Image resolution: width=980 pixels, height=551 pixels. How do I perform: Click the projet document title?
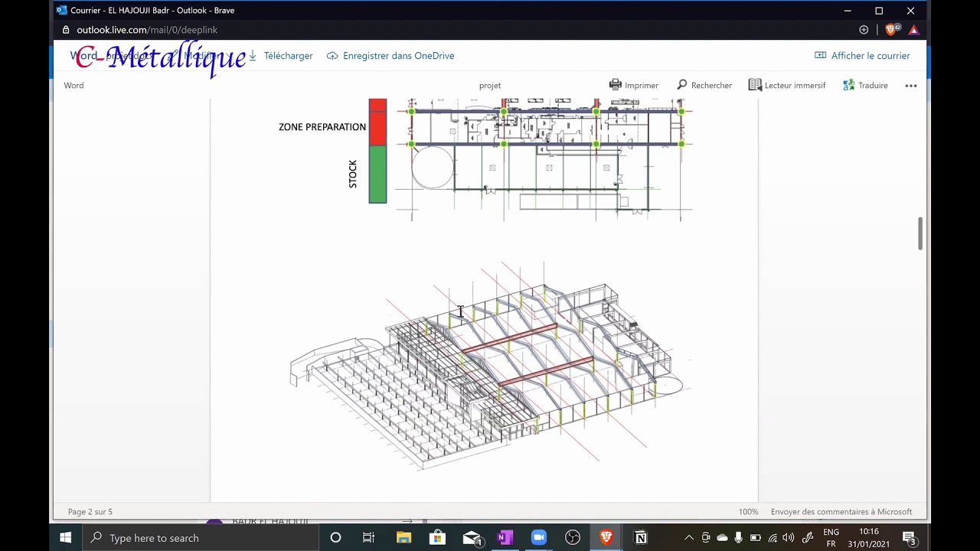[490, 86]
